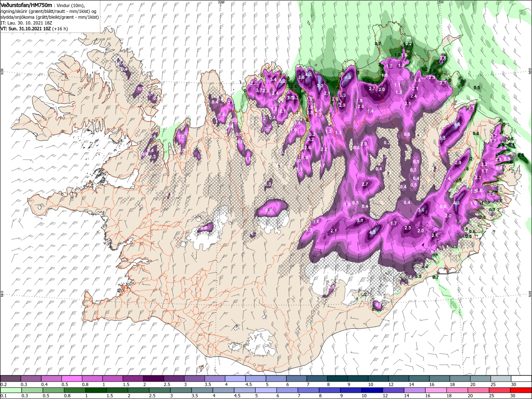Viewport: 532px width, 399px height.
Task: Click the bright red rain swatch starting at 30
Action: [520, 390]
